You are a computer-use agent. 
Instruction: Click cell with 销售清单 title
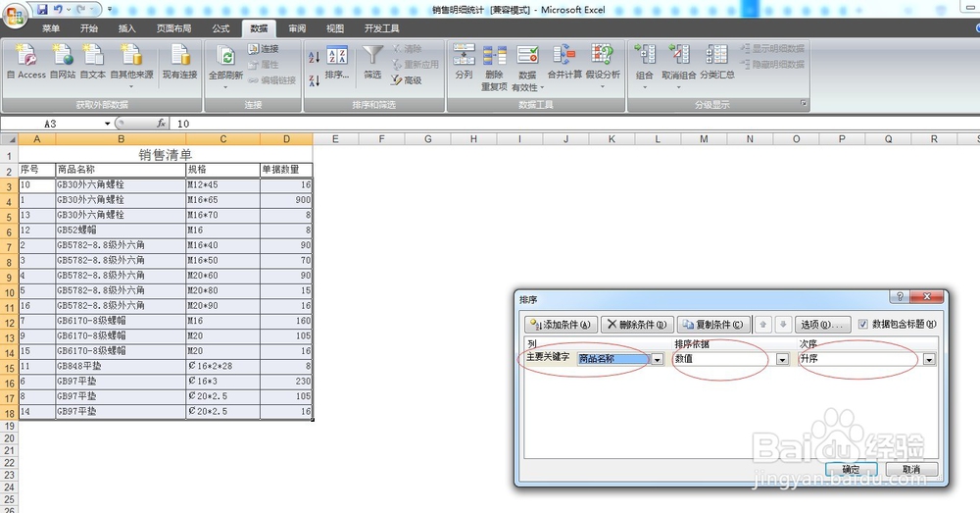tap(165, 154)
